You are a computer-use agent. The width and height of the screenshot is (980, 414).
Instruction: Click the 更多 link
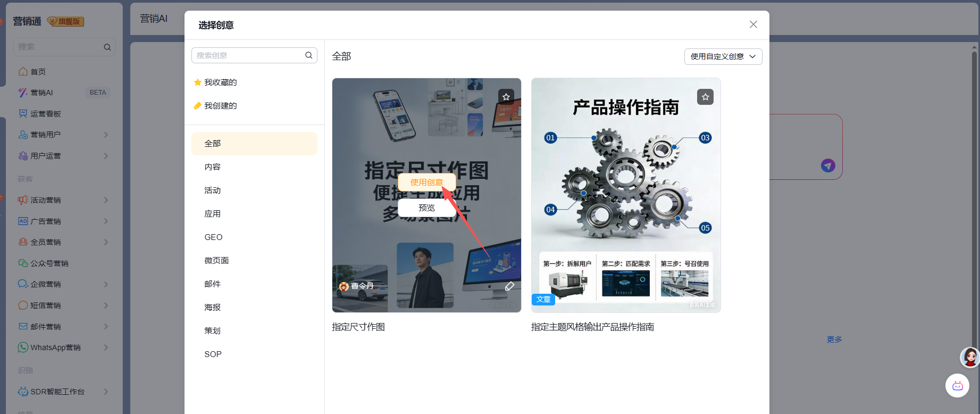click(834, 340)
